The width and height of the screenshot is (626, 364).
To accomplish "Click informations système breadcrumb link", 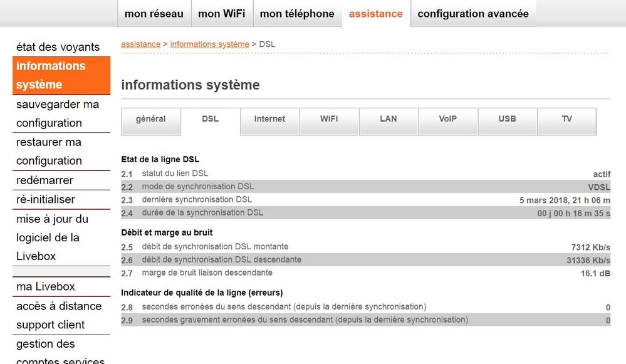I will (x=209, y=44).
